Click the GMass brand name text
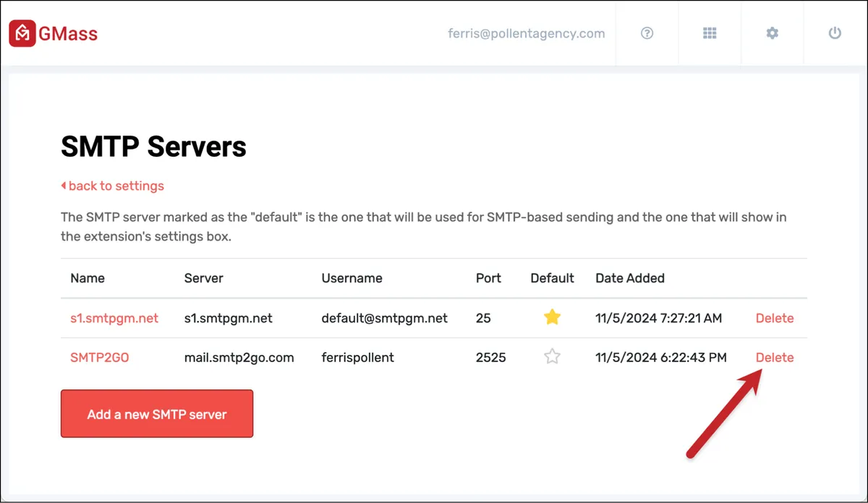868x503 pixels. pyautogui.click(x=69, y=33)
